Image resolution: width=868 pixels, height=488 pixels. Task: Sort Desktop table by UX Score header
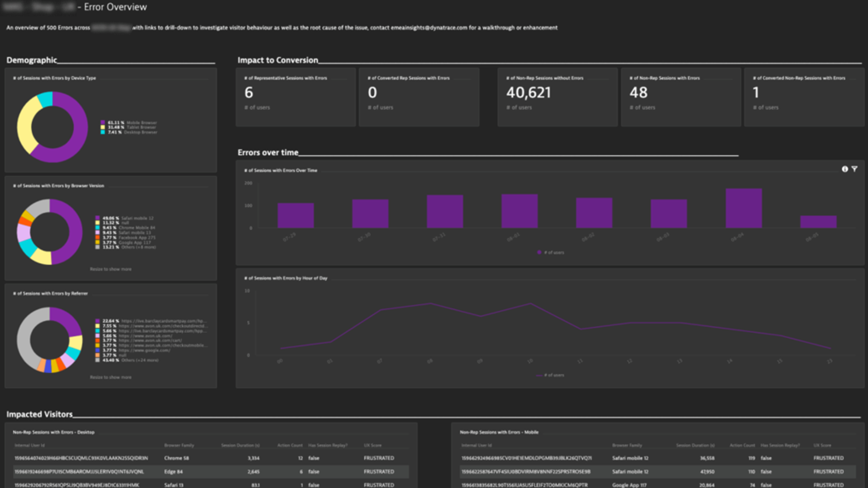[373, 446]
